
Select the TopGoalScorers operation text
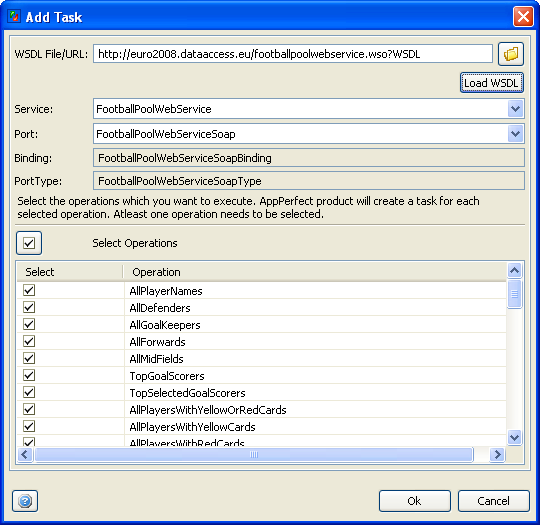pos(167,376)
